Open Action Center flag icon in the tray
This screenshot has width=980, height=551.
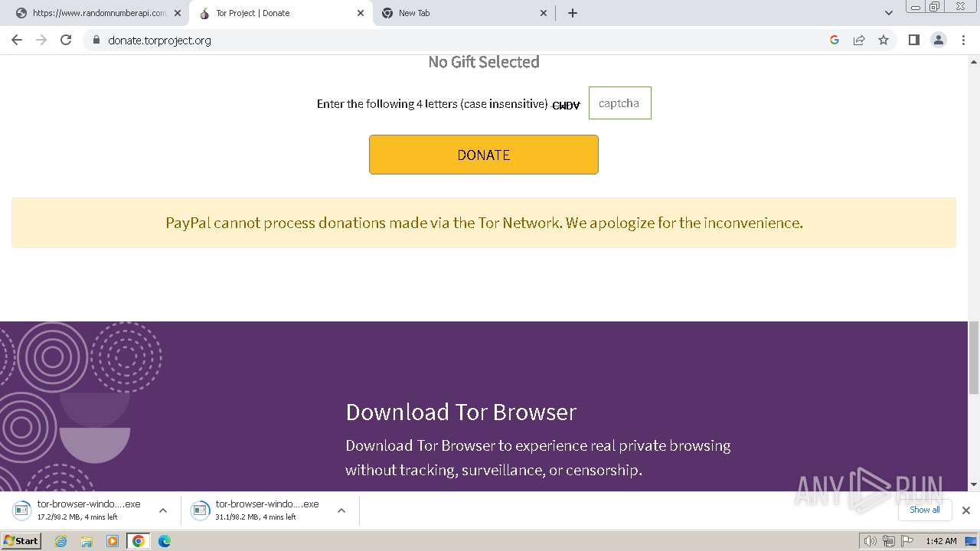907,541
